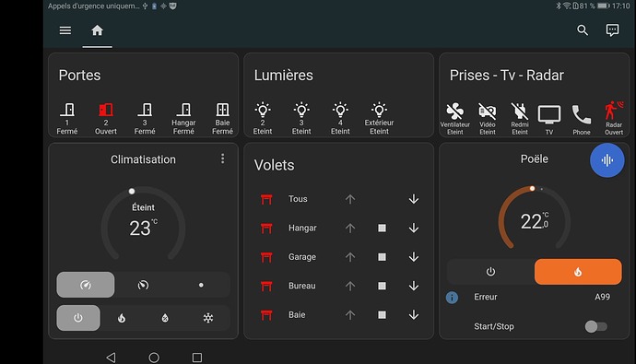Screen dimensions: 636x364
Task: Toggle the Vidéo projector plug
Action: (488, 112)
